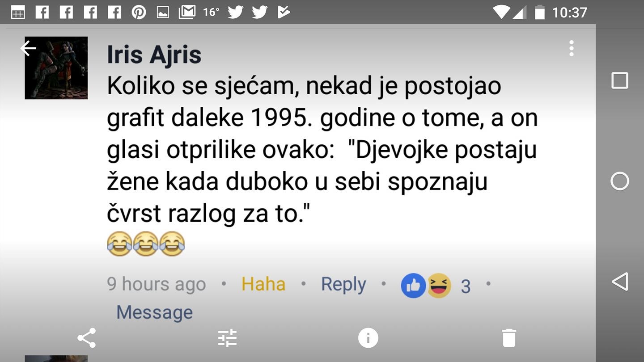Tap the info icon at the bottom
The width and height of the screenshot is (644, 362).
(368, 338)
